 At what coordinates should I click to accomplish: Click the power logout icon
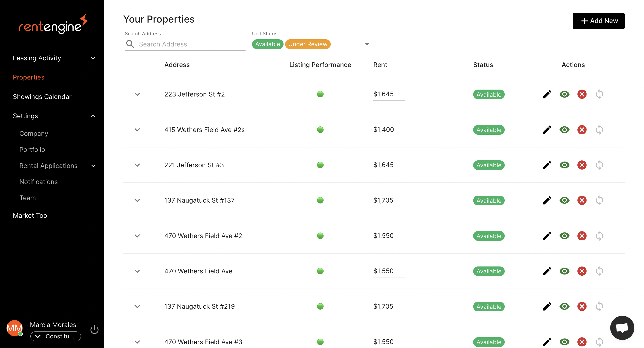[x=94, y=329]
